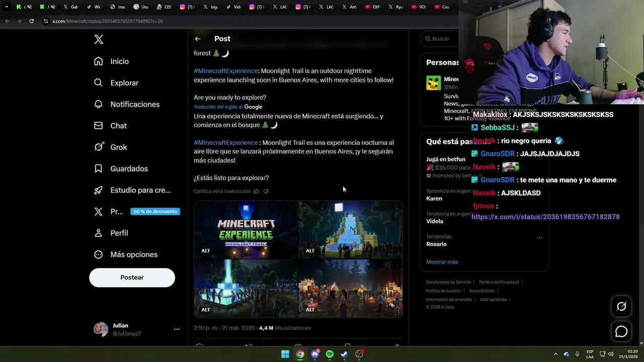Open the Chat section
Screen dimensions: 644x362
point(110,126)
